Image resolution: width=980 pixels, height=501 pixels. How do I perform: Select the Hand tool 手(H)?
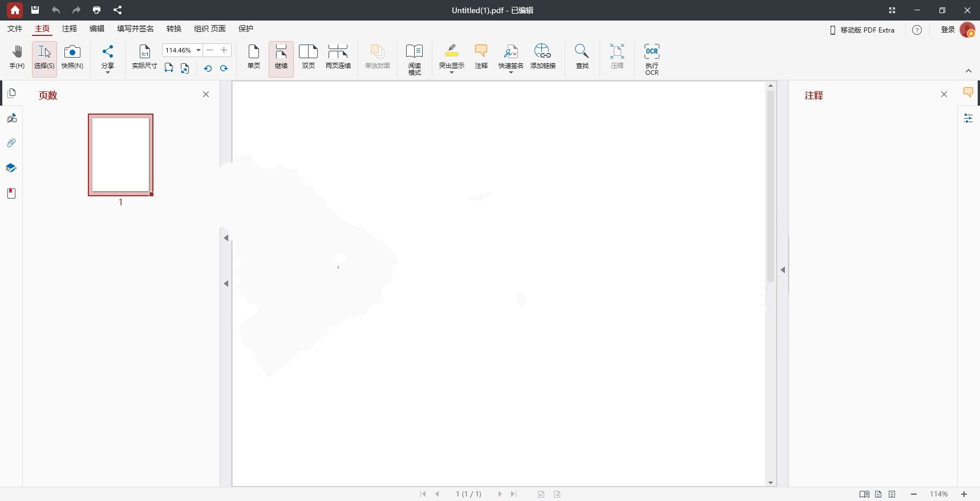pos(17,58)
